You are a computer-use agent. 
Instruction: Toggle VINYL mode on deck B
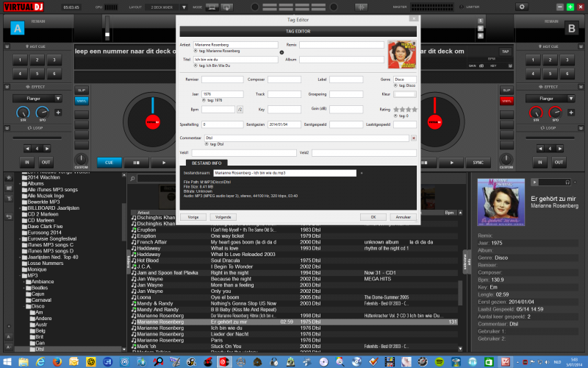point(506,101)
